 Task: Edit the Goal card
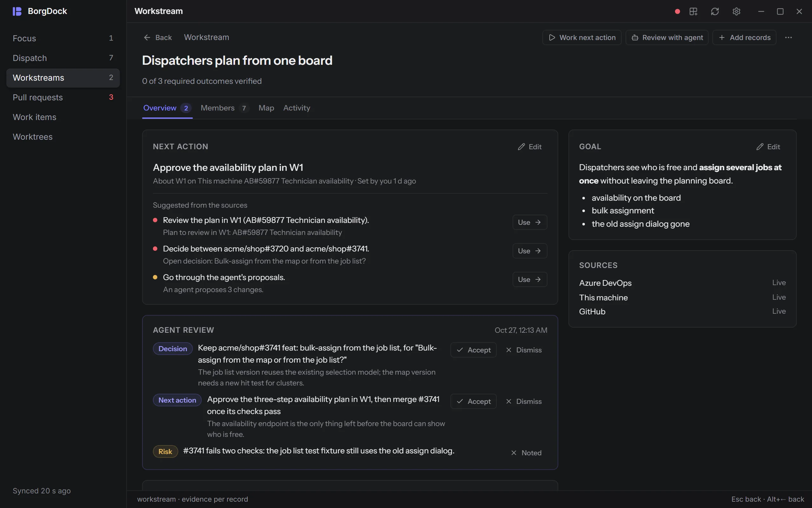[768, 147]
